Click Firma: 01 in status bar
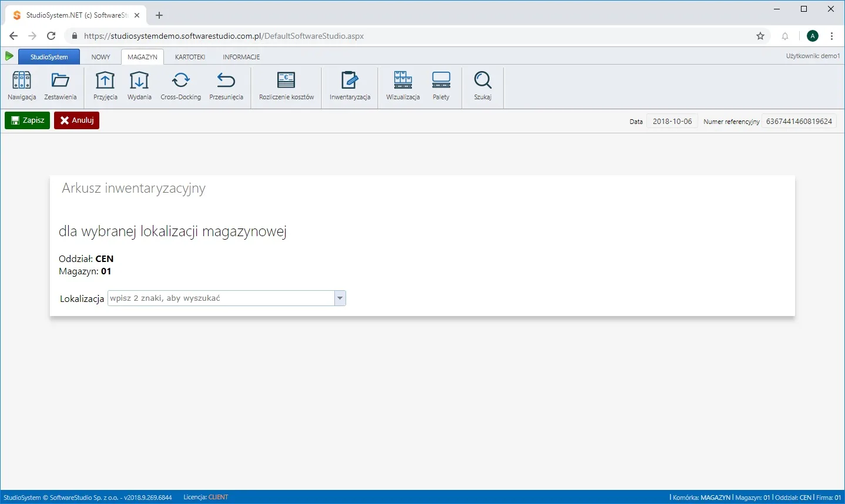 829,498
